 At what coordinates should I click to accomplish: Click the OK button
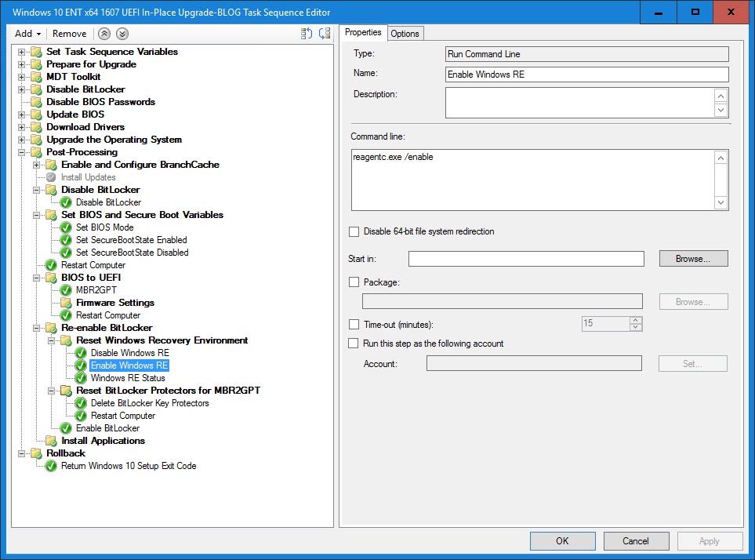562,541
